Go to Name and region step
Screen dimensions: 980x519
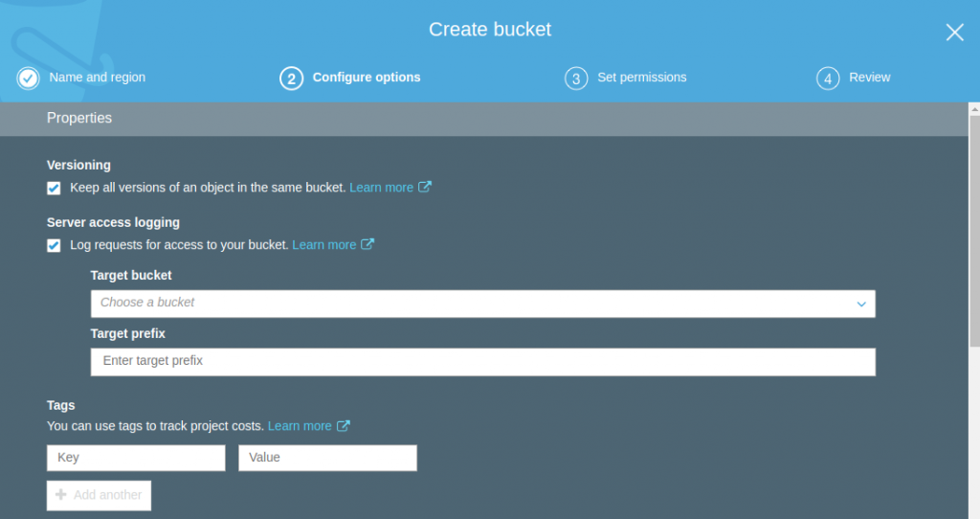pyautogui.click(x=97, y=77)
